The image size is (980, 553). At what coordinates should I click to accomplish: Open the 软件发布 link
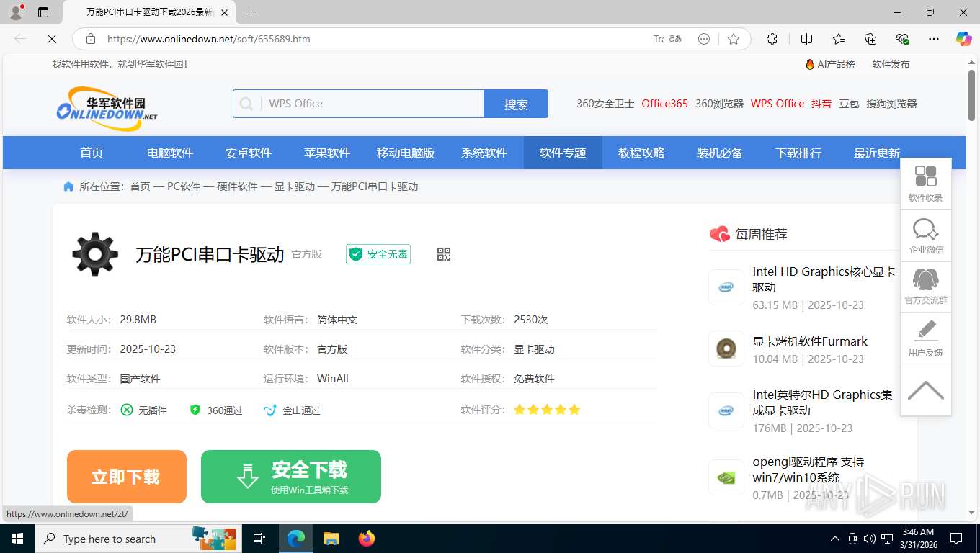click(x=891, y=64)
